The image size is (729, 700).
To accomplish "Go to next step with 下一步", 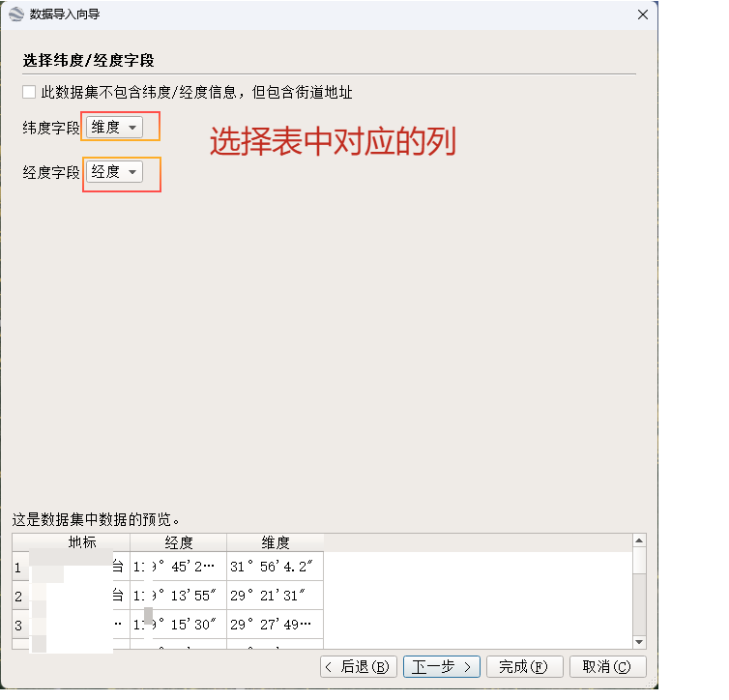I will tap(441, 666).
